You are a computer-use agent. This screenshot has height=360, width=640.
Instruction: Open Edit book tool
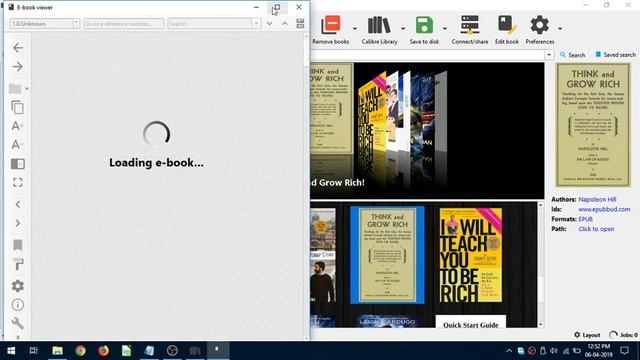pyautogui.click(x=507, y=29)
